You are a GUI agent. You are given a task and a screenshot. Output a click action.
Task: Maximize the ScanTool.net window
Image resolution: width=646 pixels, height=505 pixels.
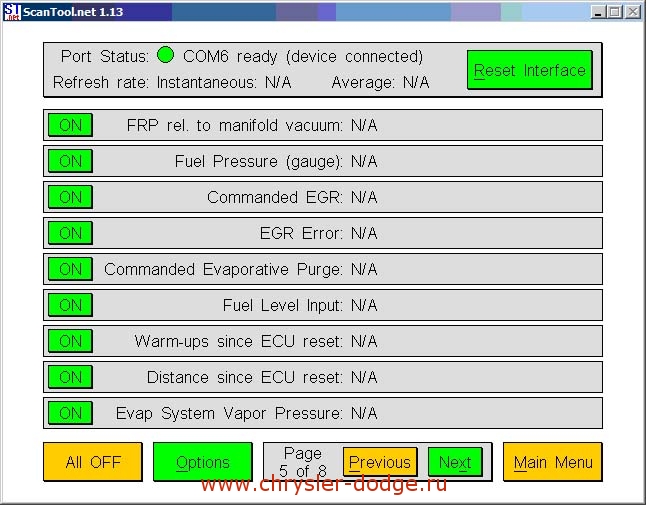[x=614, y=12]
